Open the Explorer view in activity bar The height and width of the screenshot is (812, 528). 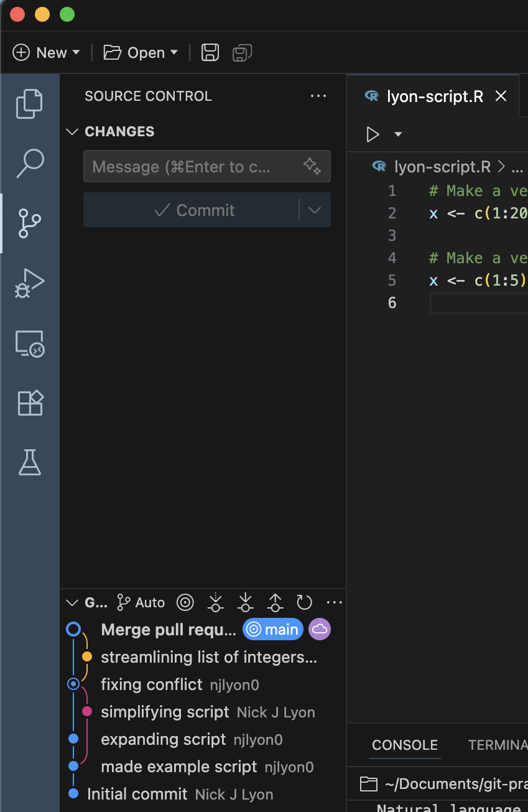click(x=29, y=103)
